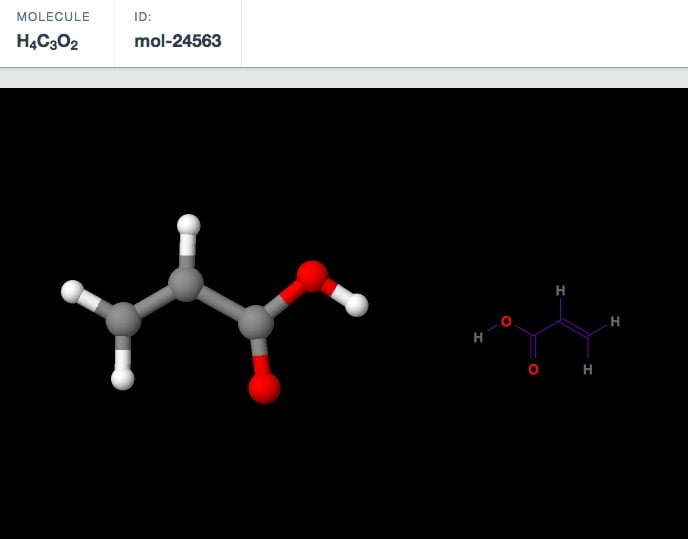This screenshot has width=688, height=539.
Task: Select the carboxyl carbon sphere bonded to both oxygens
Action: click(255, 323)
